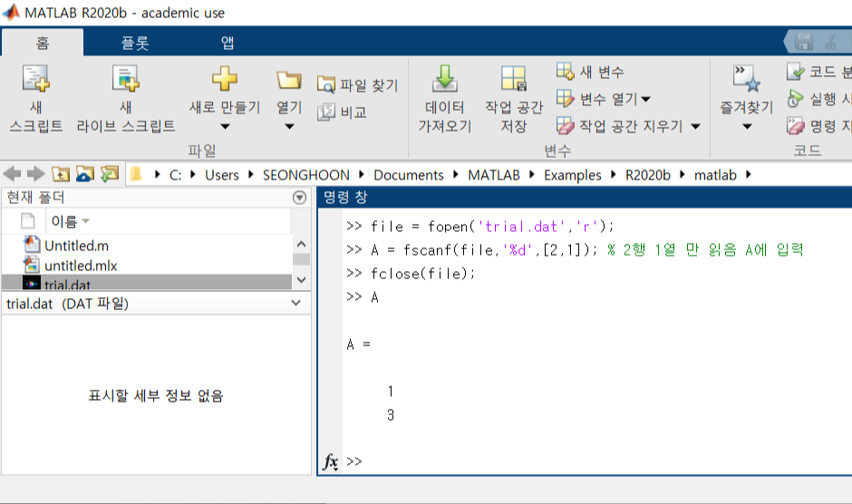Expand path arrow after Documents

[455, 175]
